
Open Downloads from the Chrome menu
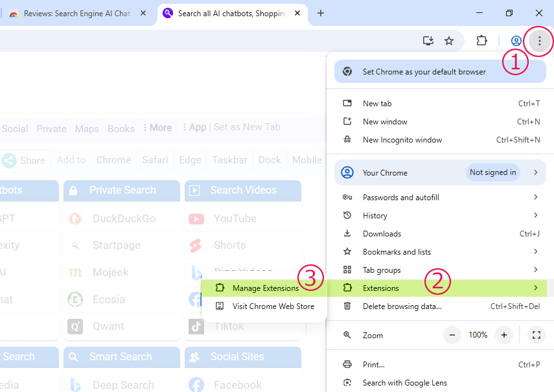tap(382, 234)
